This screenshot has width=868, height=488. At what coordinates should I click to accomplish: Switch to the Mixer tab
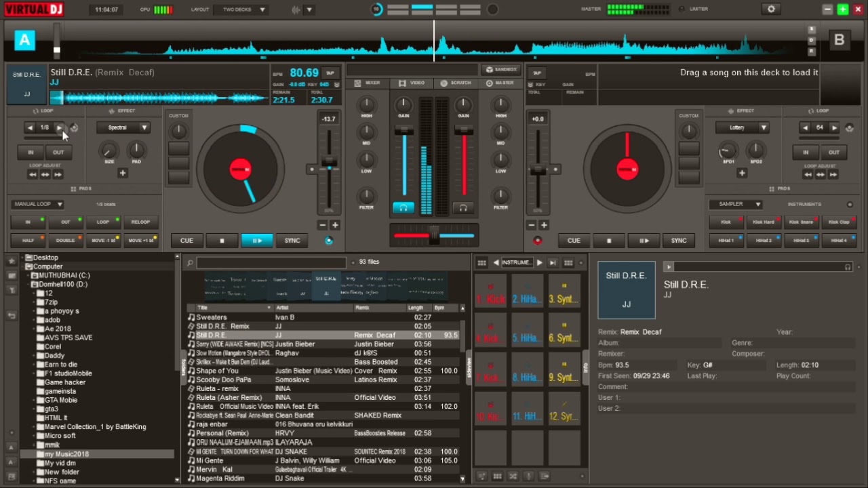pos(368,83)
